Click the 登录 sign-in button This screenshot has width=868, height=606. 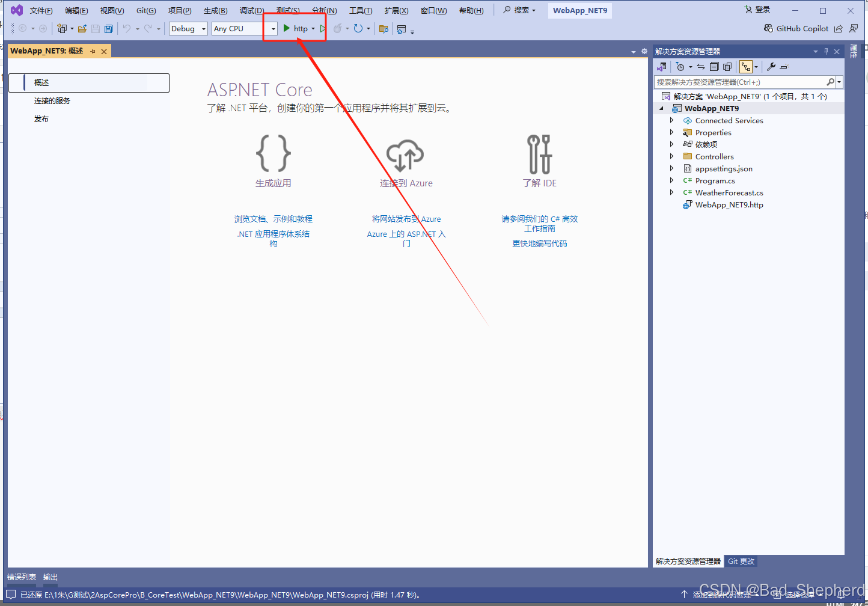pos(757,10)
